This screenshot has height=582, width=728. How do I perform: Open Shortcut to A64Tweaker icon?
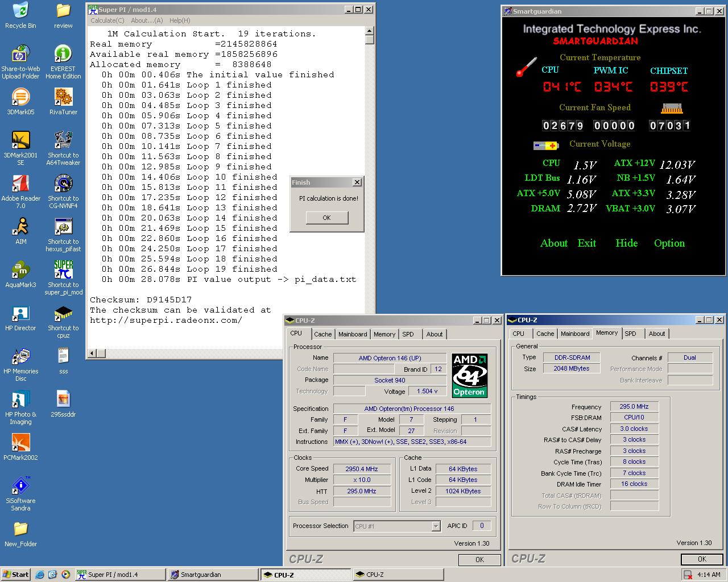pyautogui.click(x=63, y=148)
